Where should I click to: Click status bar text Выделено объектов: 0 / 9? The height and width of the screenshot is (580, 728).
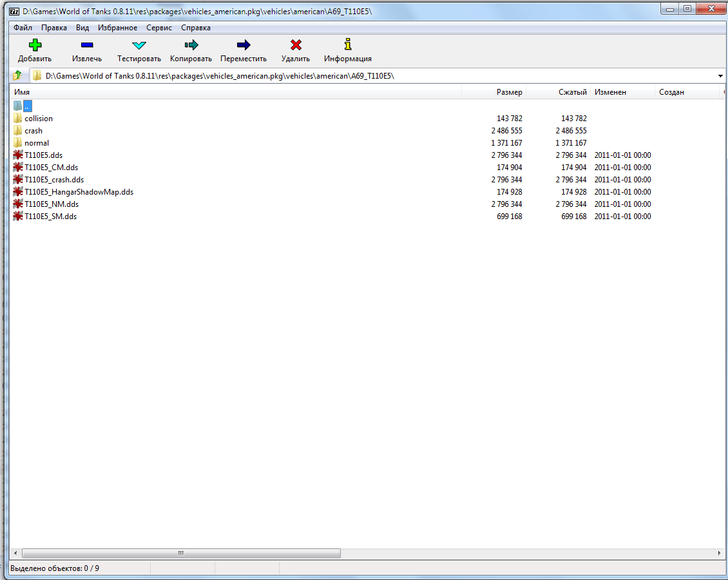point(55,568)
